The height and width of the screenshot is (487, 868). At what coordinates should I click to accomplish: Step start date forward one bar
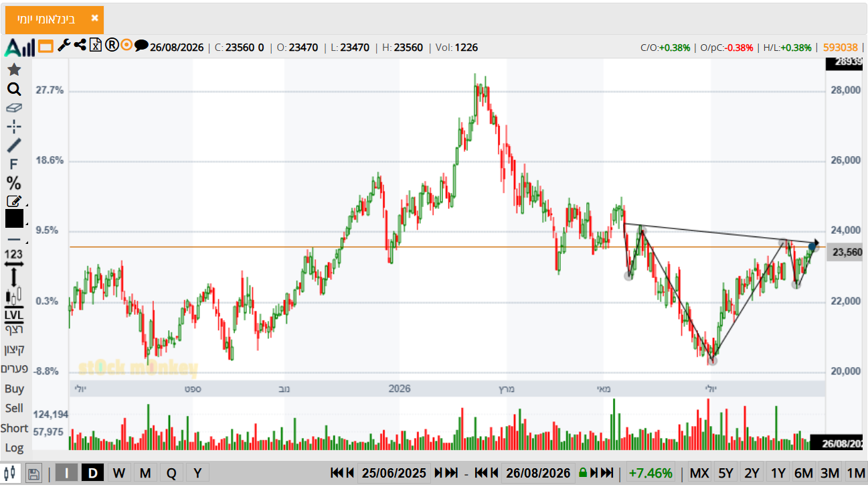coord(438,473)
